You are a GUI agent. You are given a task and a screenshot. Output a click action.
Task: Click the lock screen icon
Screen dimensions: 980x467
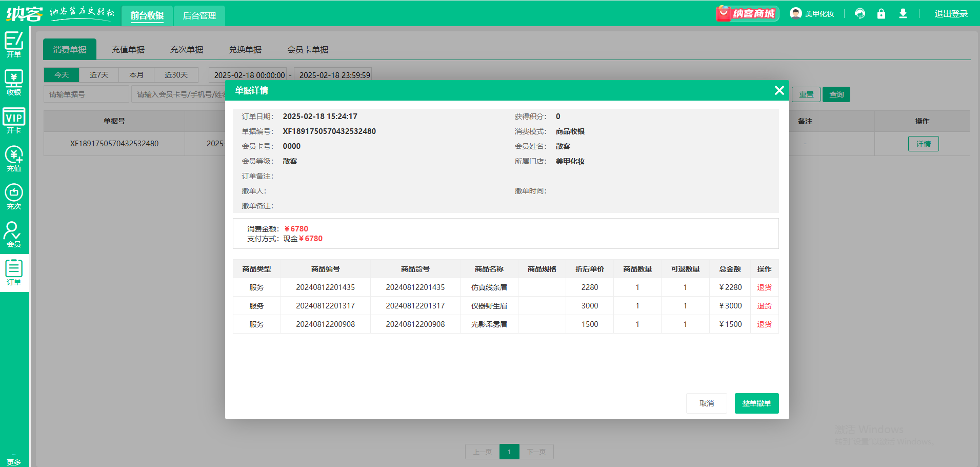(x=881, y=14)
